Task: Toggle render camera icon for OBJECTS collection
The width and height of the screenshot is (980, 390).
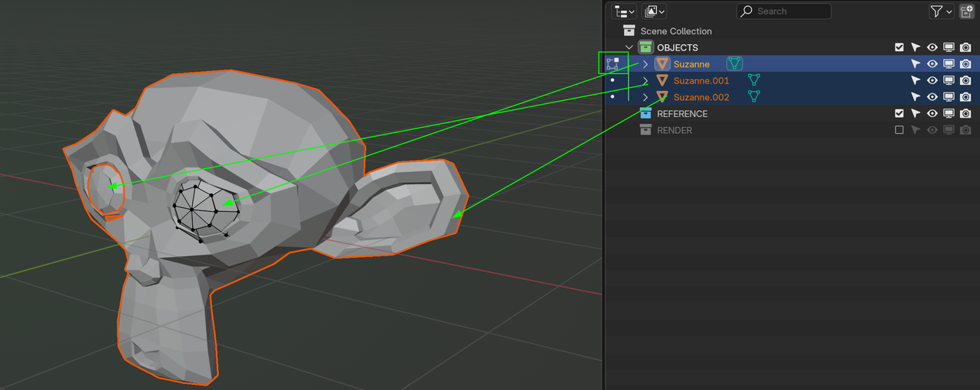Action: coord(965,47)
